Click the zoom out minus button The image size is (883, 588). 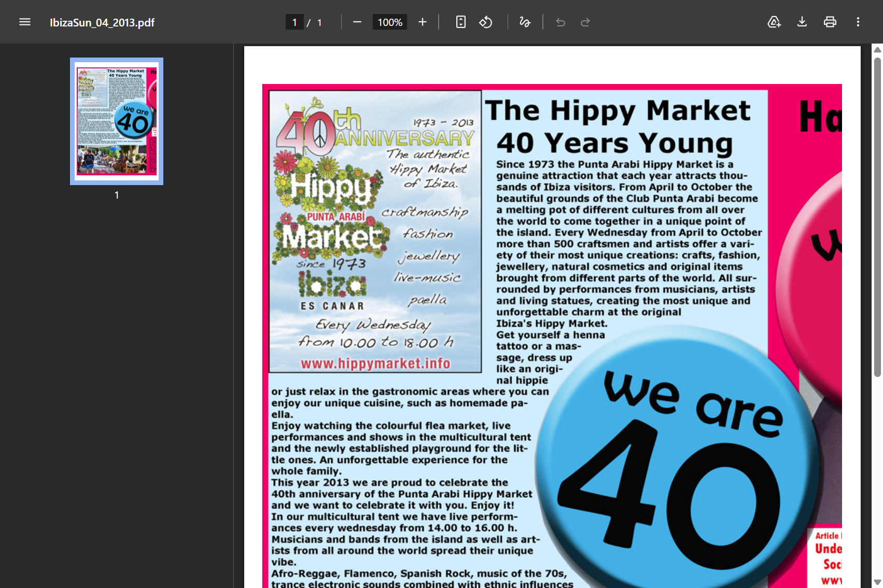point(357,22)
